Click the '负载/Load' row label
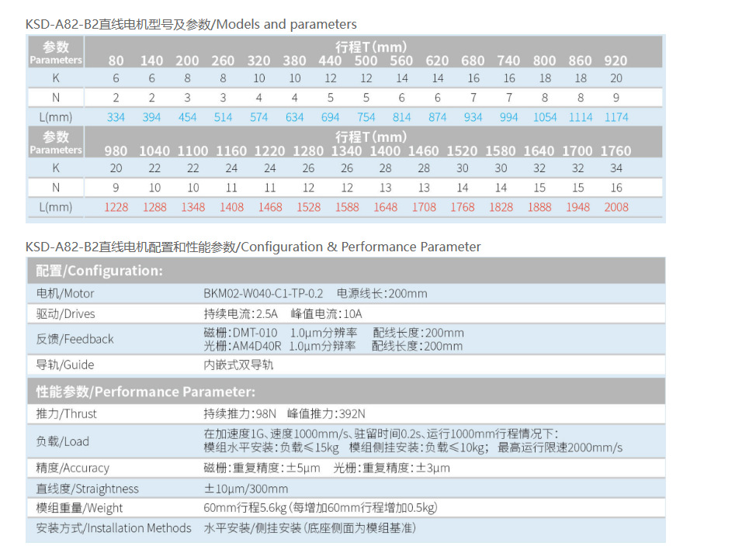Screen dimensions: 756x553 [63, 441]
